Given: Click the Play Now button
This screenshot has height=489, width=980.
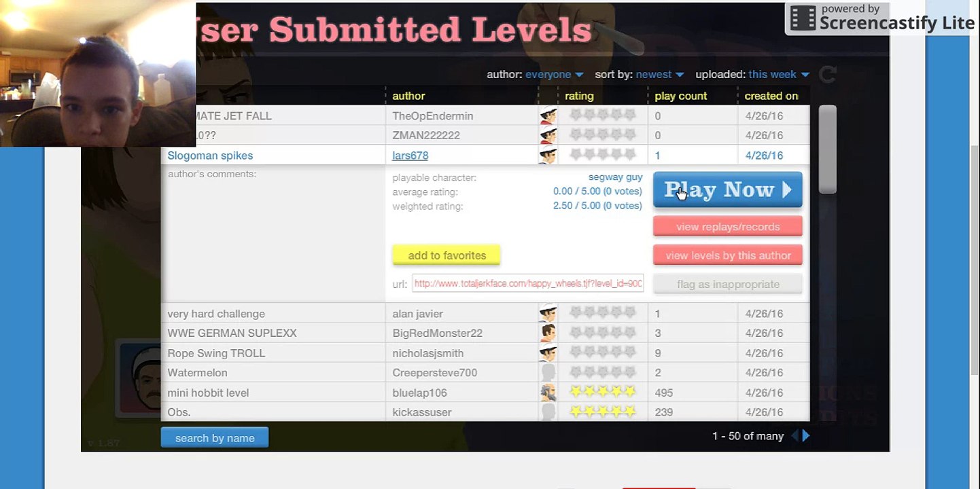Looking at the screenshot, I should (x=728, y=189).
